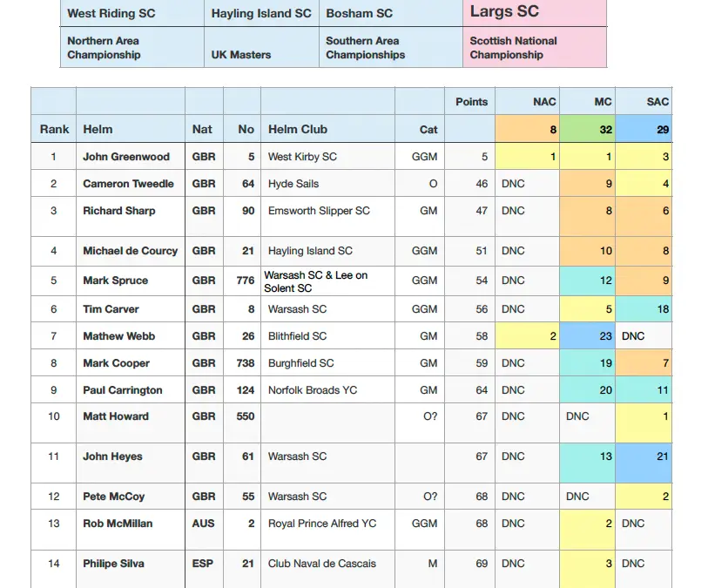Select the SAC column header

tap(644, 102)
